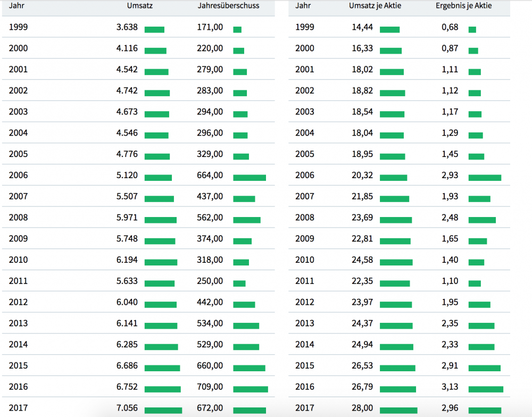Select the 1,65 Ergebnis je Aktie figure
Screen dimensions: 532x417
click(x=450, y=239)
